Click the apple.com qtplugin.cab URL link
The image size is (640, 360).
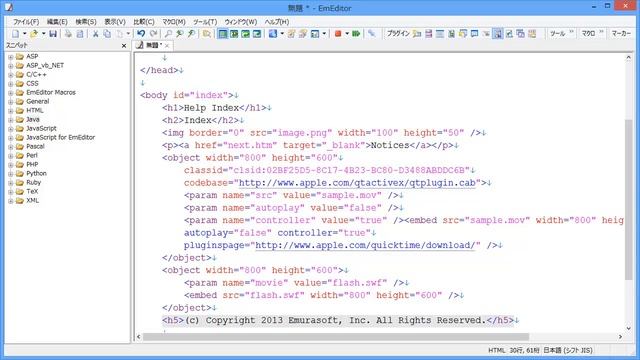[x=357, y=183]
